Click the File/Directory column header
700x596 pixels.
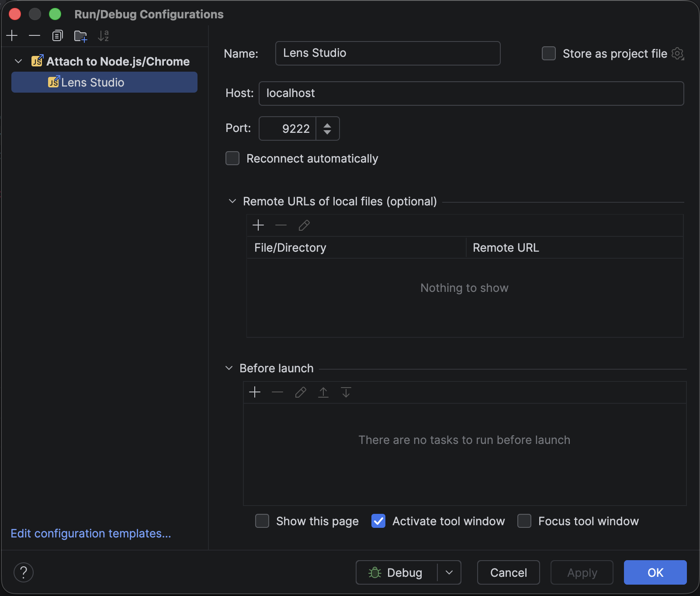[x=357, y=248]
